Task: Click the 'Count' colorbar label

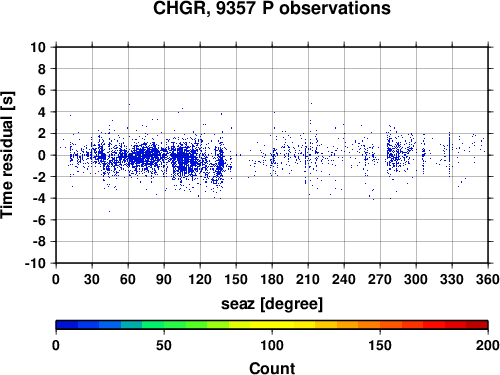Action: pyautogui.click(x=272, y=368)
